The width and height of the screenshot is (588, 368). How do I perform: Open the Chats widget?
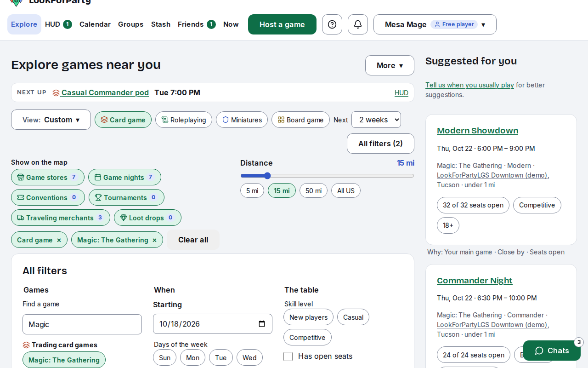552,351
